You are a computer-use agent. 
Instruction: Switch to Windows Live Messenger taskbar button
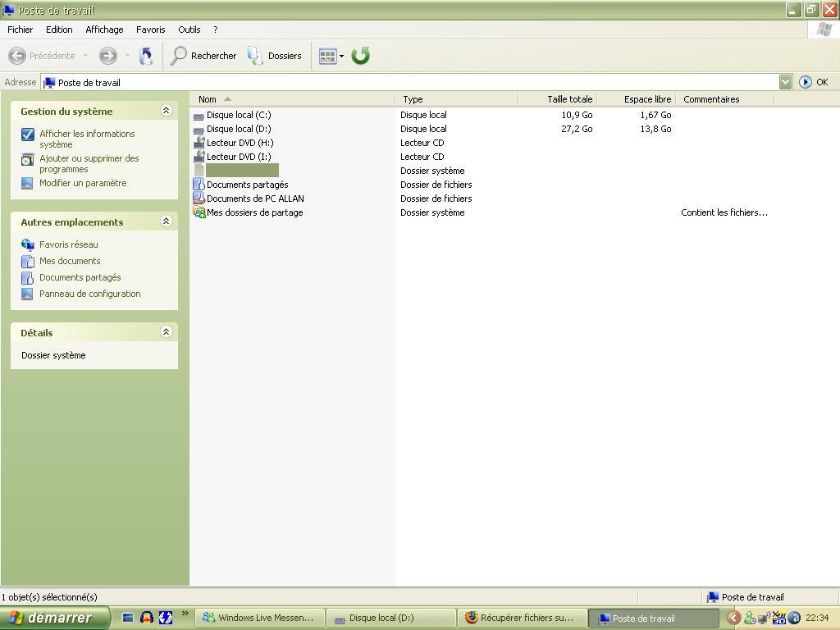click(x=259, y=618)
